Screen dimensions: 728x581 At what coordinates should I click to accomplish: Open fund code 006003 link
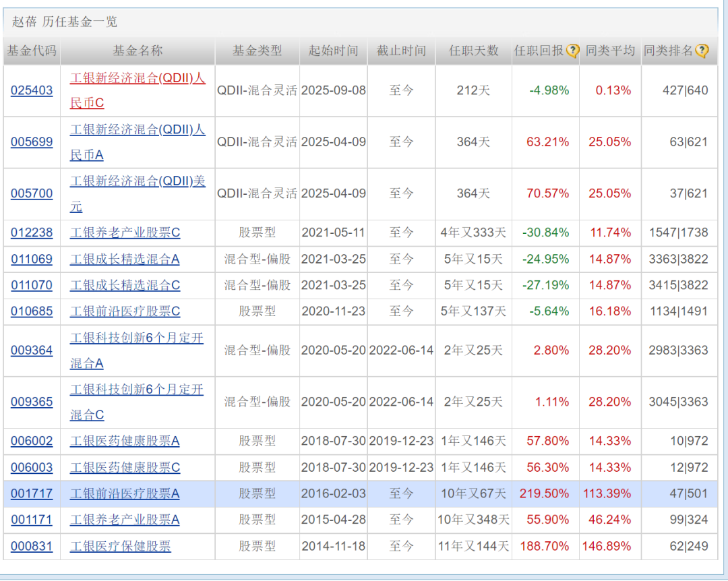point(32,467)
